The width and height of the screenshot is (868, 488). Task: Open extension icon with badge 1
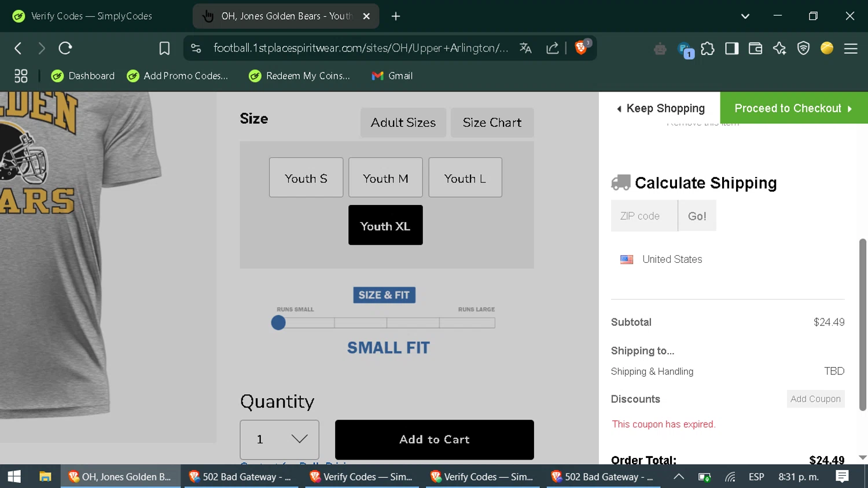685,50
